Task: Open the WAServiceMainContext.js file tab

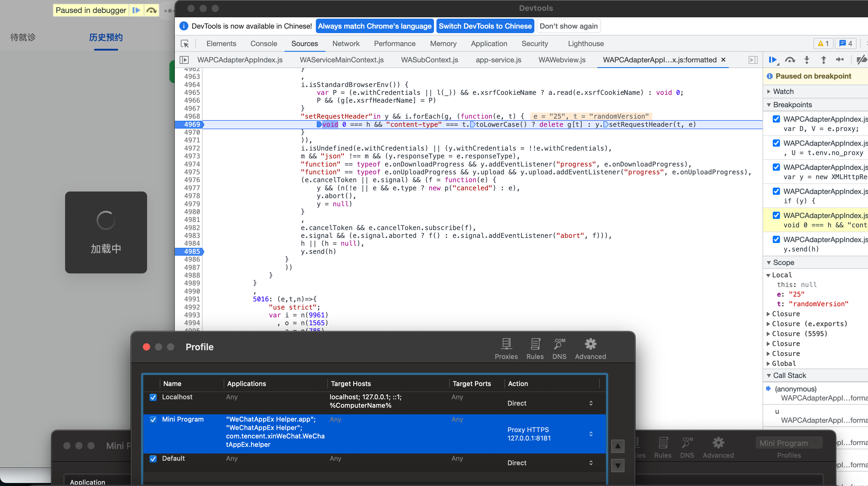Action: pyautogui.click(x=342, y=60)
